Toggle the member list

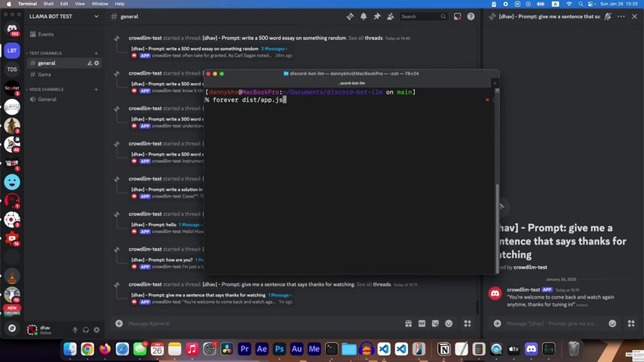(390, 17)
